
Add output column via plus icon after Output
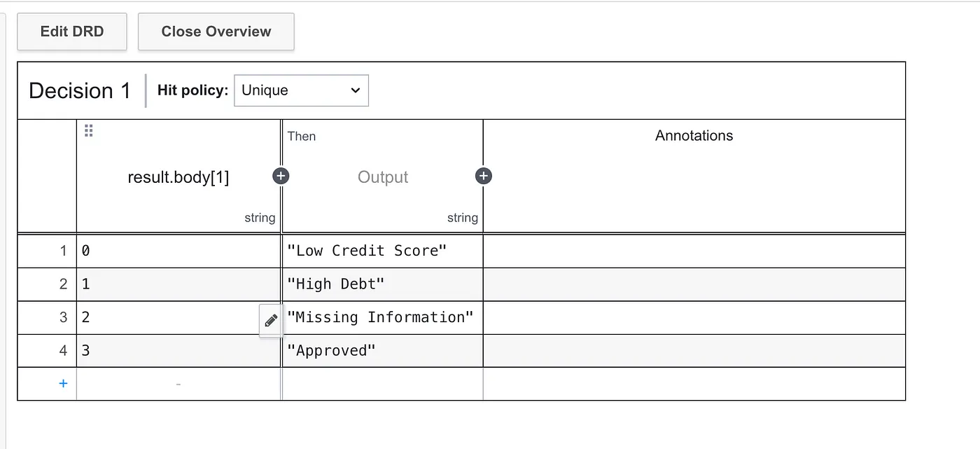tap(484, 176)
